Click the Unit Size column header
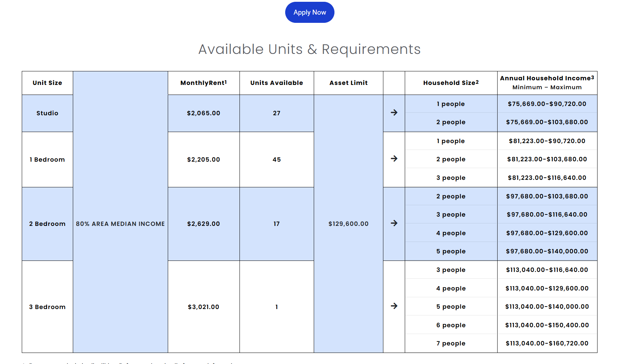The width and height of the screenshot is (625, 364). 47,83
